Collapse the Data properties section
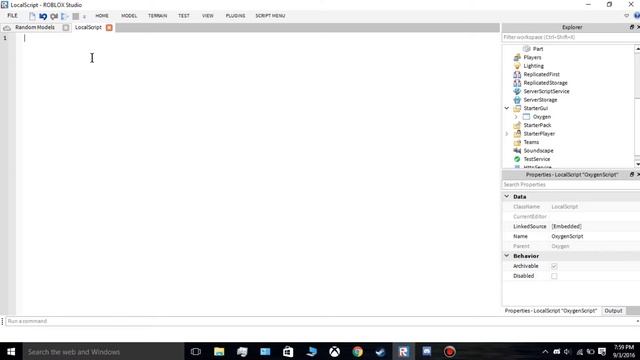This screenshot has height=360, width=640. point(507,196)
